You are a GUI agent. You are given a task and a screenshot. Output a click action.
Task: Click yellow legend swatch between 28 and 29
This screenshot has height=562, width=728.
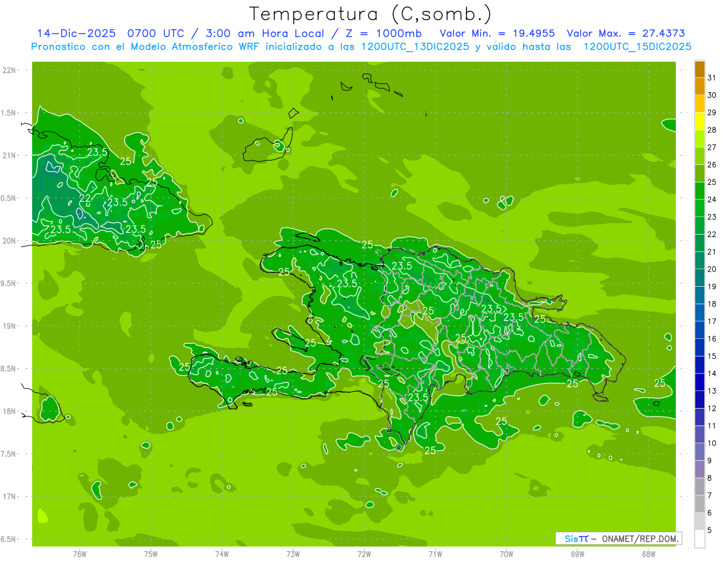pos(699,121)
